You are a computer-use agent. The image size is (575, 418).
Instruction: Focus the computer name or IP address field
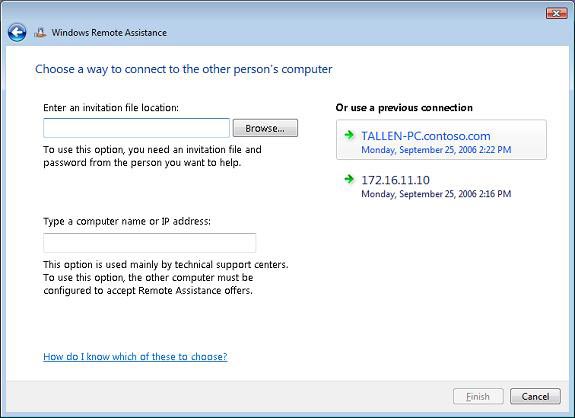coord(150,243)
